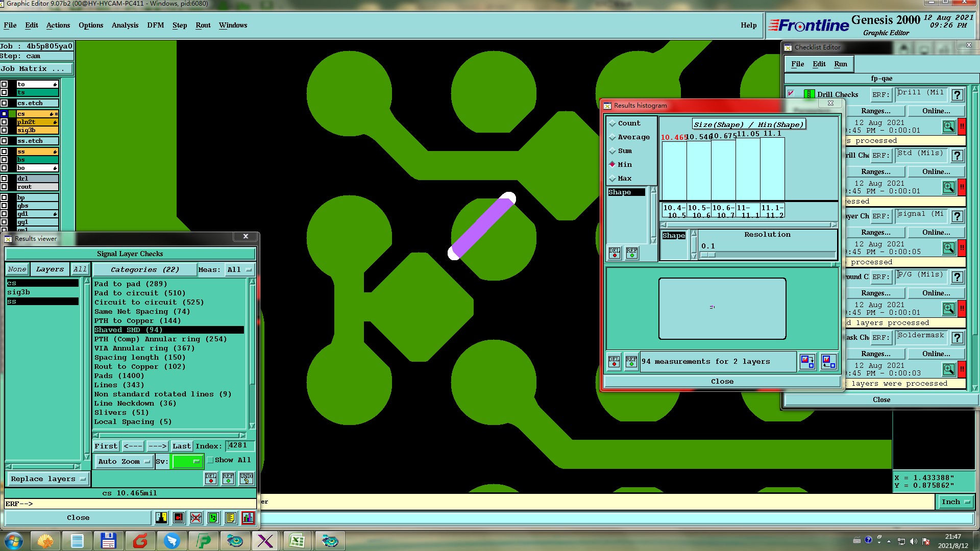The image size is (980, 551).
Task: Click the Last navigation button
Action: tap(181, 446)
